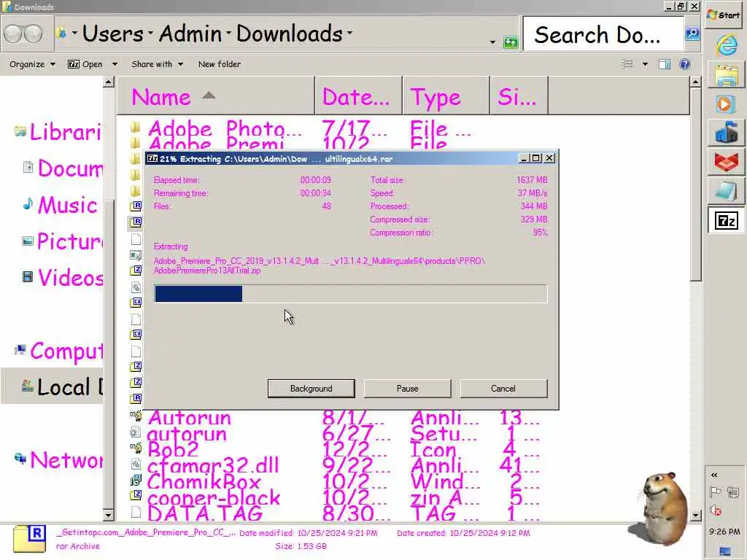Click the red box application icon on the taskbar
747x560 pixels.
click(x=726, y=161)
